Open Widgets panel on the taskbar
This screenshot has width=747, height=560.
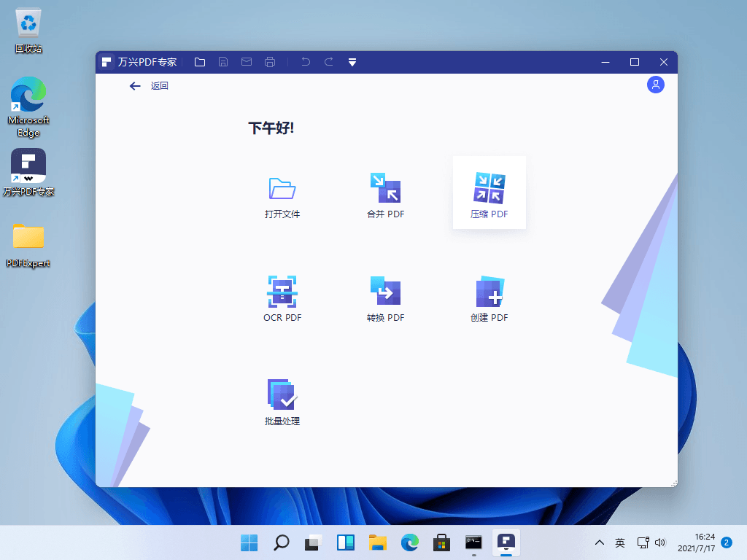click(x=345, y=542)
